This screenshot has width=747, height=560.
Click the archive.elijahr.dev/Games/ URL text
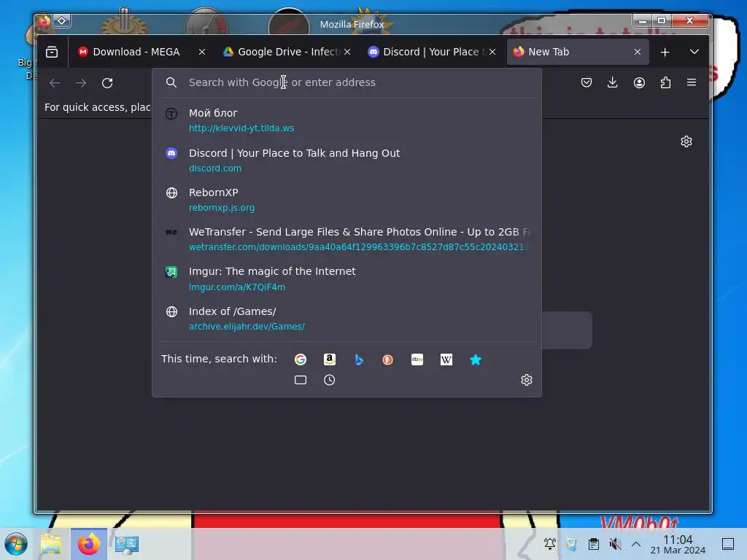tap(247, 326)
